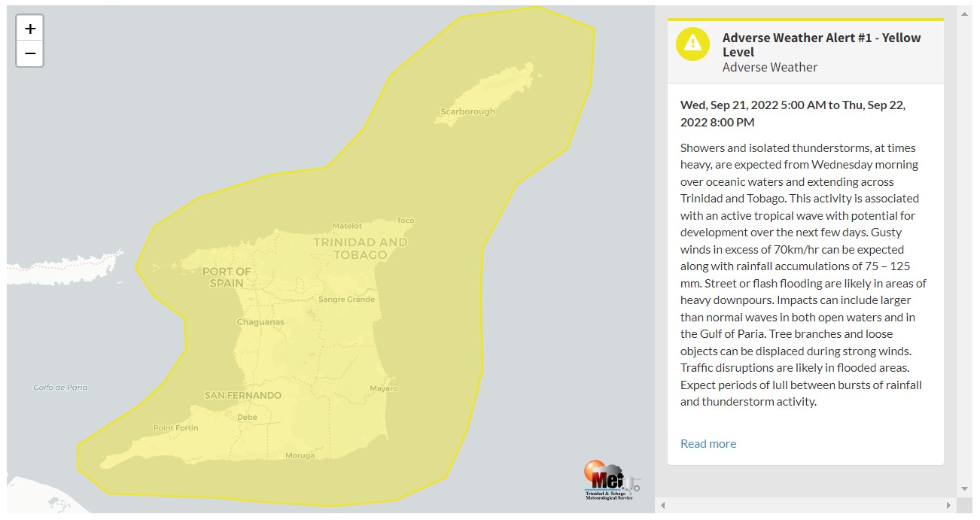
Task: Click the Chaguanas map label
Action: (260, 322)
